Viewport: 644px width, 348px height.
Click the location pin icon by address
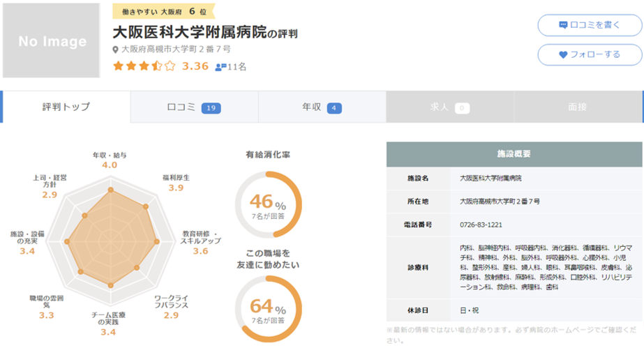coord(116,50)
